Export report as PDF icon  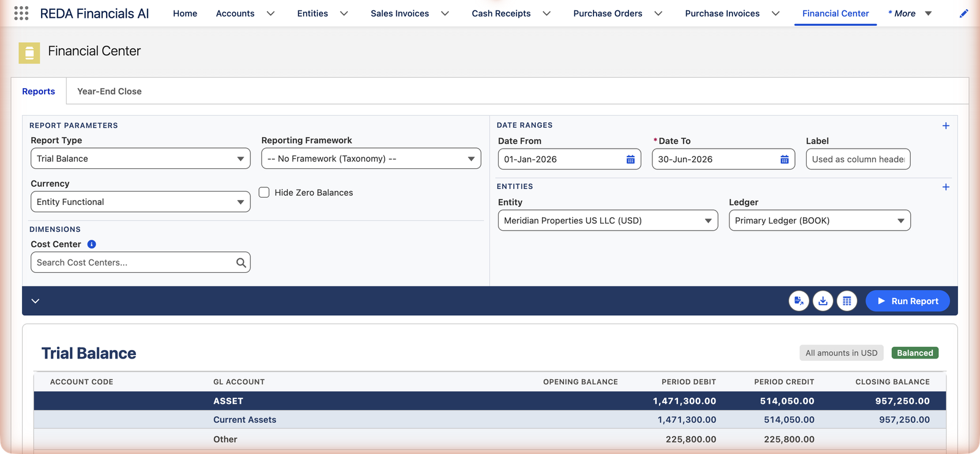point(799,301)
